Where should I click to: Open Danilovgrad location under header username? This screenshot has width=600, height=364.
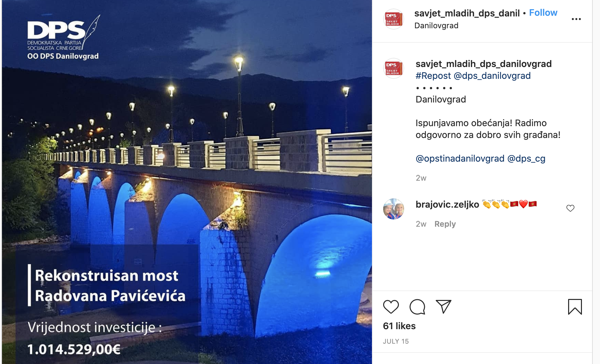tap(436, 26)
